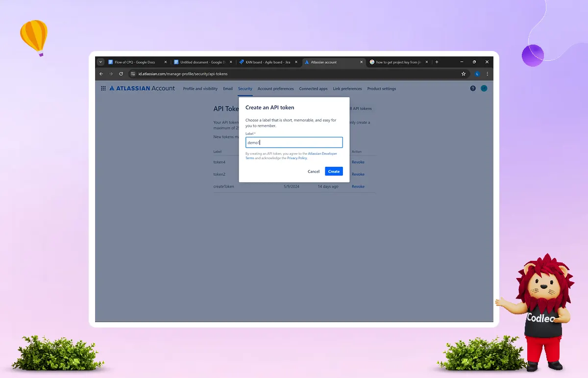The image size is (588, 378).
Task: Click the Label input field containing demo1
Action: pos(294,143)
